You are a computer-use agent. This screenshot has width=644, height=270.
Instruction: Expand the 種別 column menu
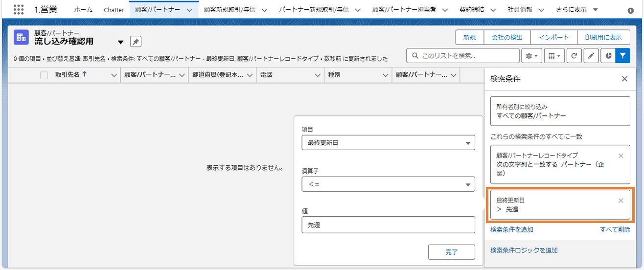click(x=385, y=75)
